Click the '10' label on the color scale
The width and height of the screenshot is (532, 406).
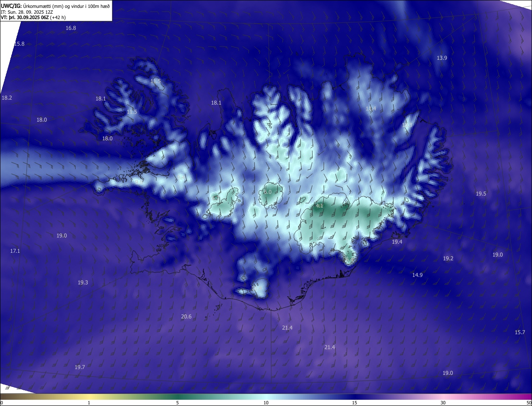pos(266,403)
